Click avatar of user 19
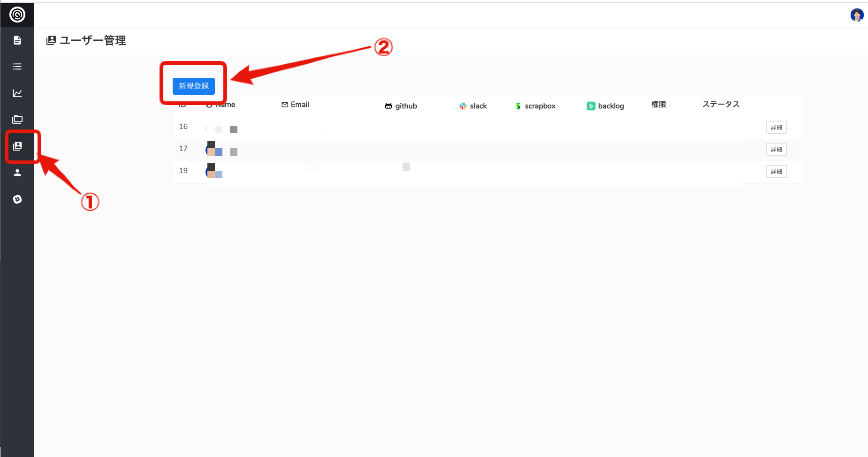Image resolution: width=868 pixels, height=457 pixels. click(213, 171)
